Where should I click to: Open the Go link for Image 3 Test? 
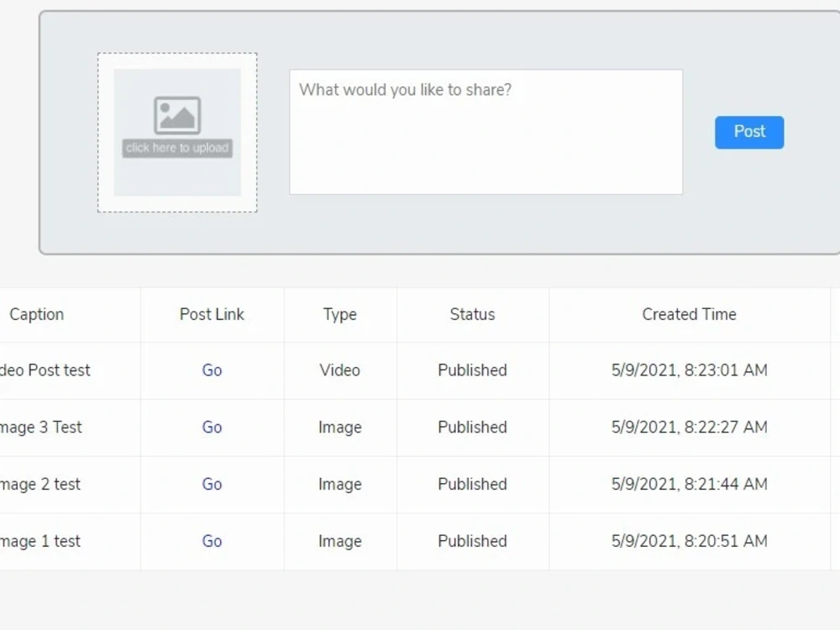coord(213,427)
